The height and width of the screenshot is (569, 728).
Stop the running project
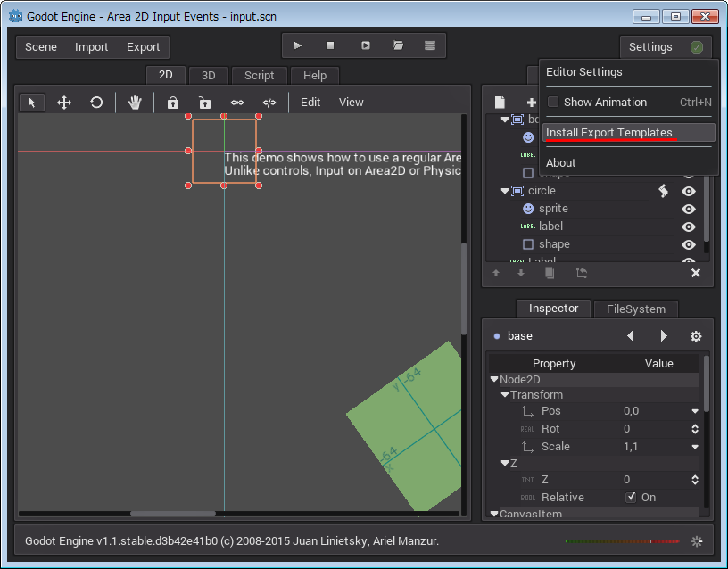tap(330, 45)
